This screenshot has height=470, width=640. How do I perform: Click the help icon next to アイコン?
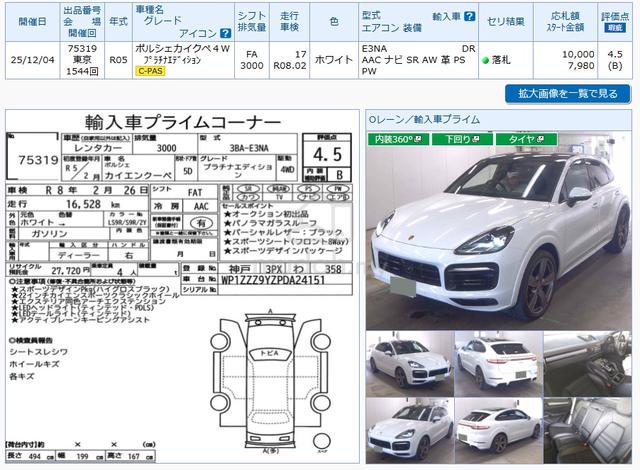pos(225,33)
